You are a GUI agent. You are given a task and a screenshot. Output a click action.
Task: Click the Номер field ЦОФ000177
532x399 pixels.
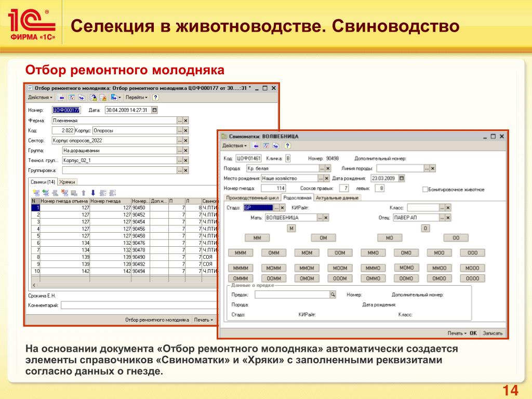click(x=66, y=110)
